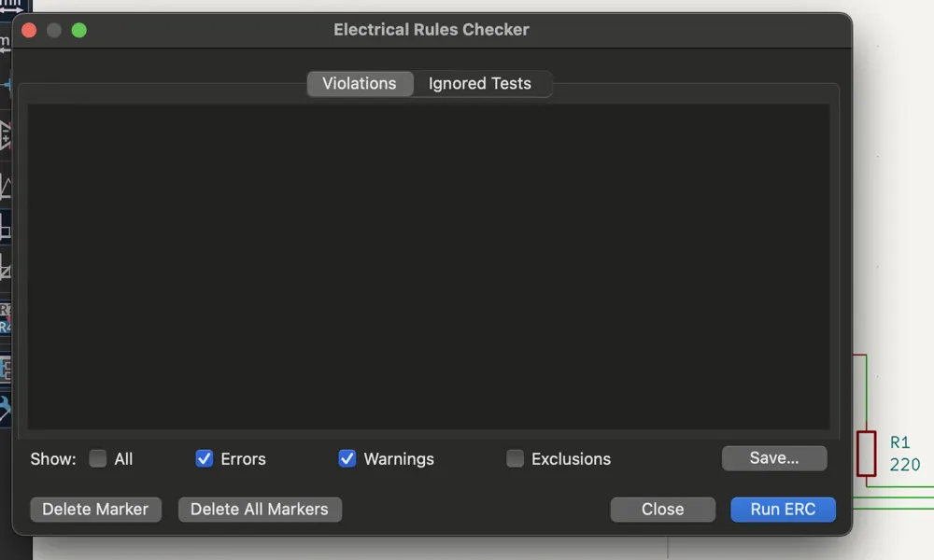Uncheck the Errors checkbox
This screenshot has width=934, height=560.
tap(205, 458)
